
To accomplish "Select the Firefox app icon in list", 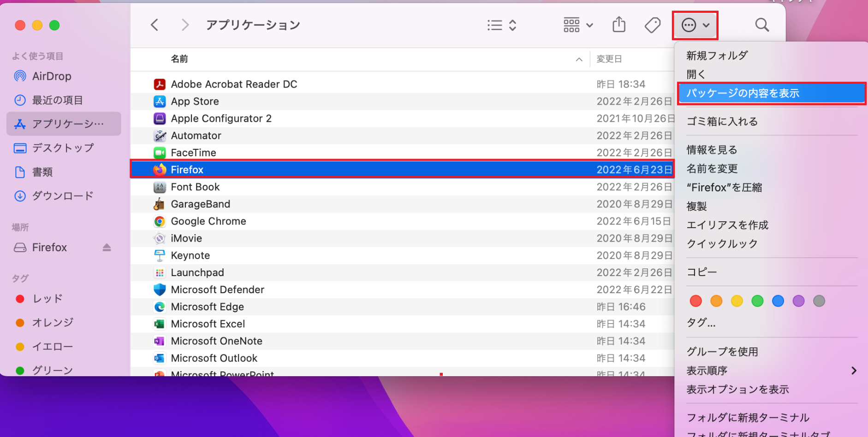I will 160,170.
